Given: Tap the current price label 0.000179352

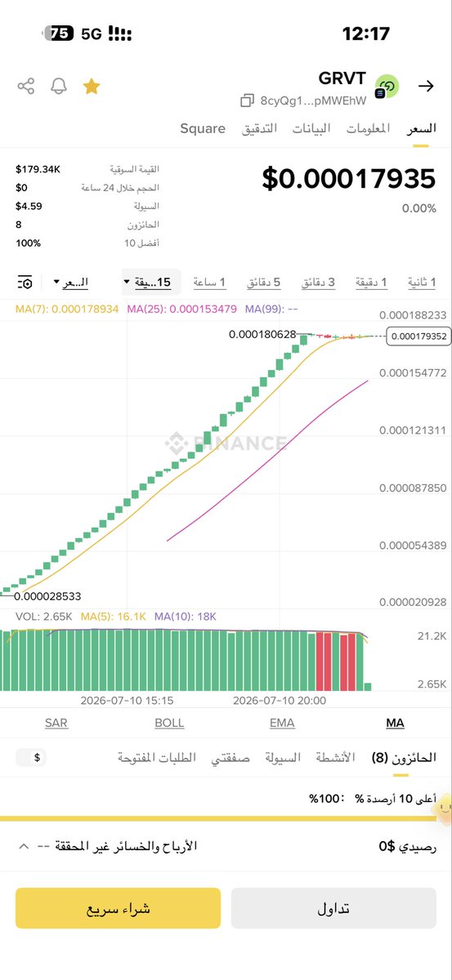Looking at the screenshot, I should [x=418, y=336].
